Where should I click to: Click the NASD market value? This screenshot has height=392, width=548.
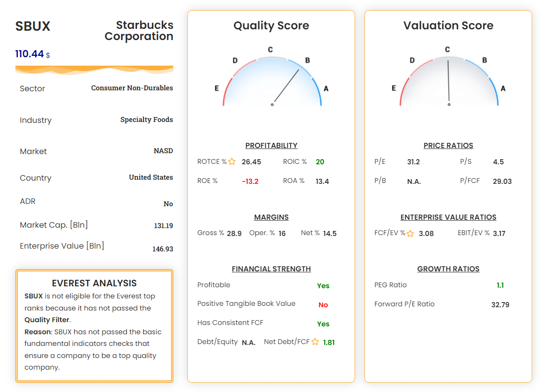163,151
